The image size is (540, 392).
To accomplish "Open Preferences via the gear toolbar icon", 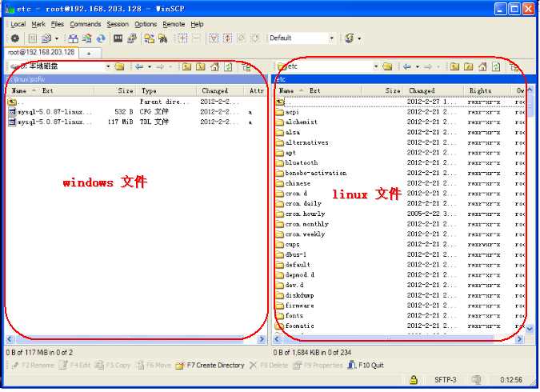I will [x=15, y=38].
